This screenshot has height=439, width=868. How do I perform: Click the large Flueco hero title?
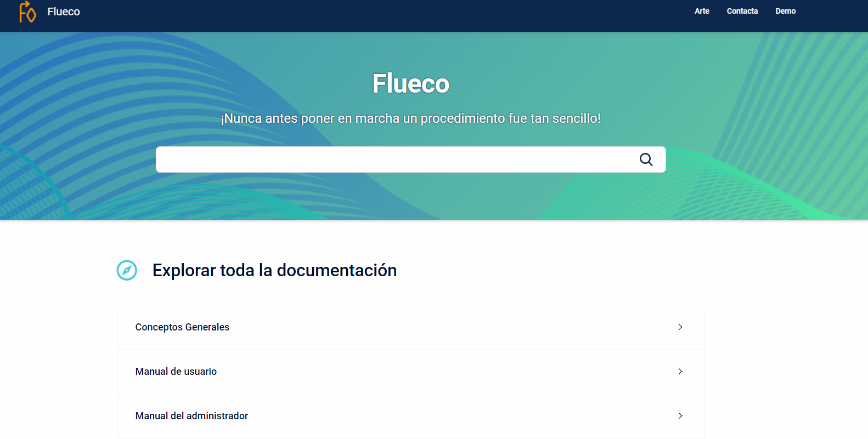410,84
